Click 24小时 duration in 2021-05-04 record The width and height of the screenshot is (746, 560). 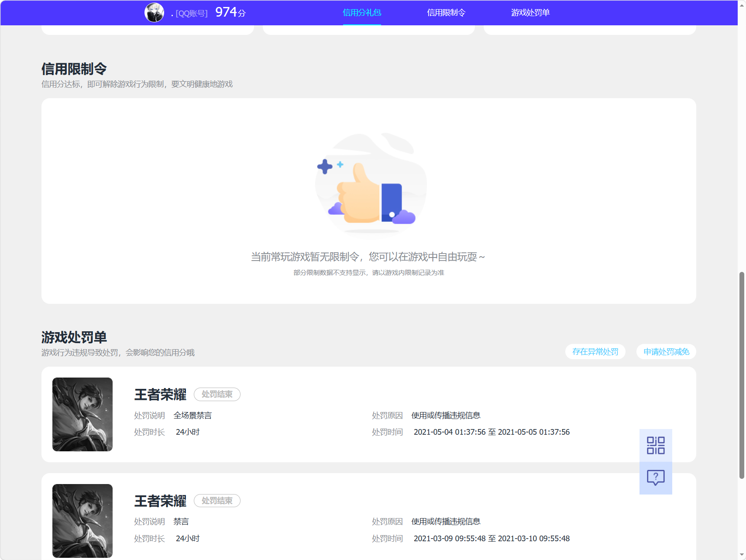coord(188,432)
